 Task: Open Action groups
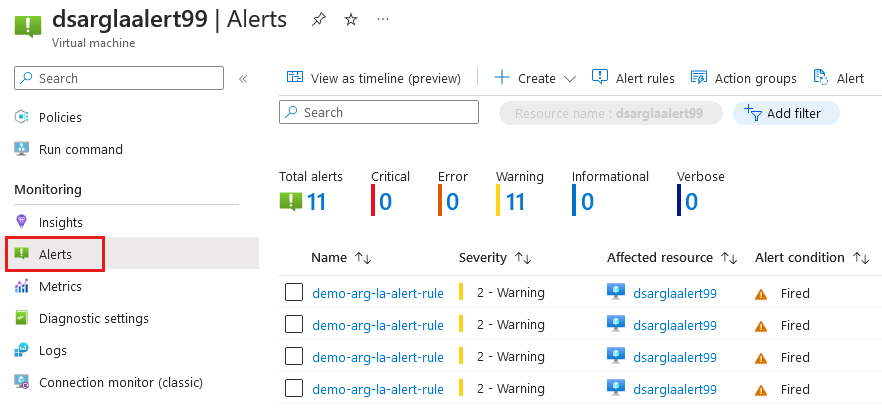click(755, 79)
